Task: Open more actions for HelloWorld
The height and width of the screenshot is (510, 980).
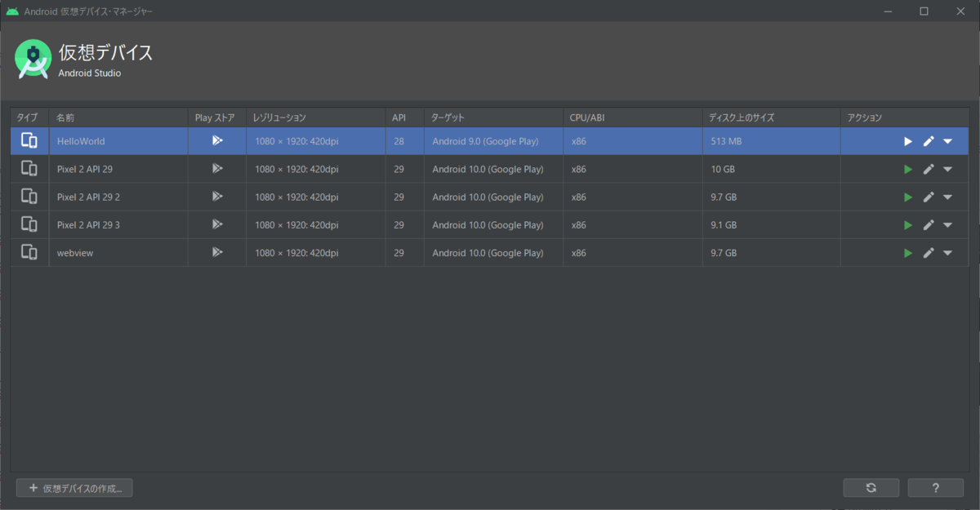Action: pyautogui.click(x=947, y=141)
